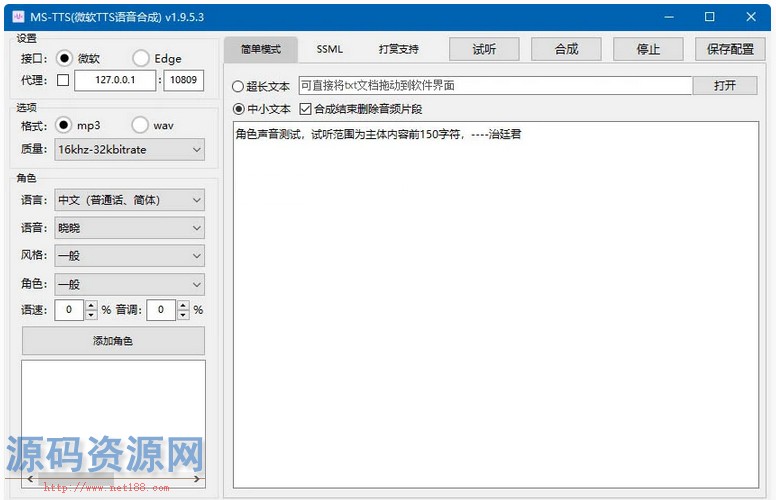Viewport: 776px width, 500px height.
Task: Select the 微软 interface radio button
Action: coord(64,58)
